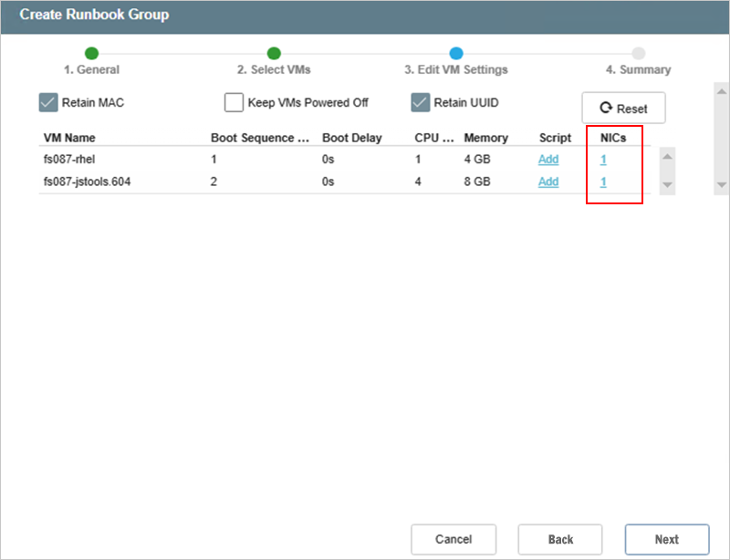Click the table scroll up arrow
This screenshot has height=560, width=730.
(x=667, y=157)
